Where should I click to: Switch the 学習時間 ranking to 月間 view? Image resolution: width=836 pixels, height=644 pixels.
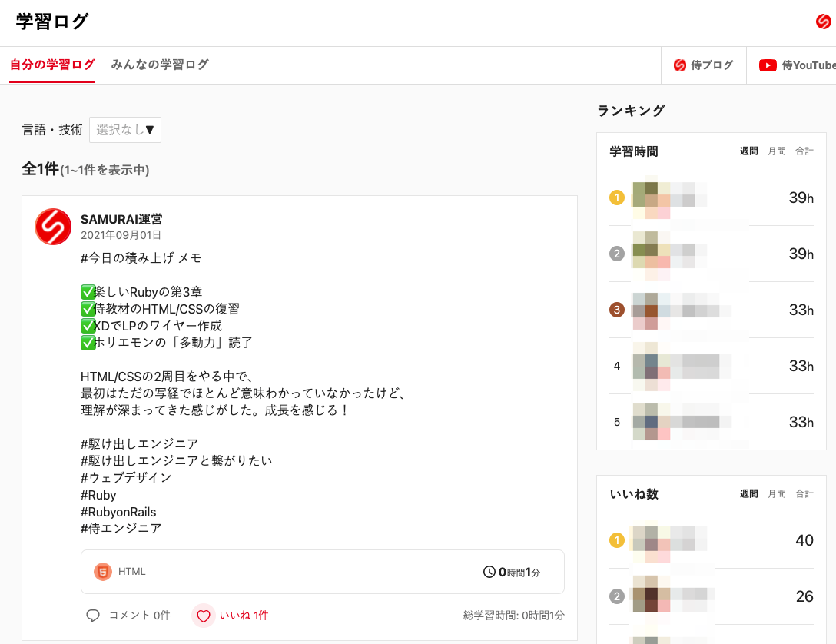(776, 151)
